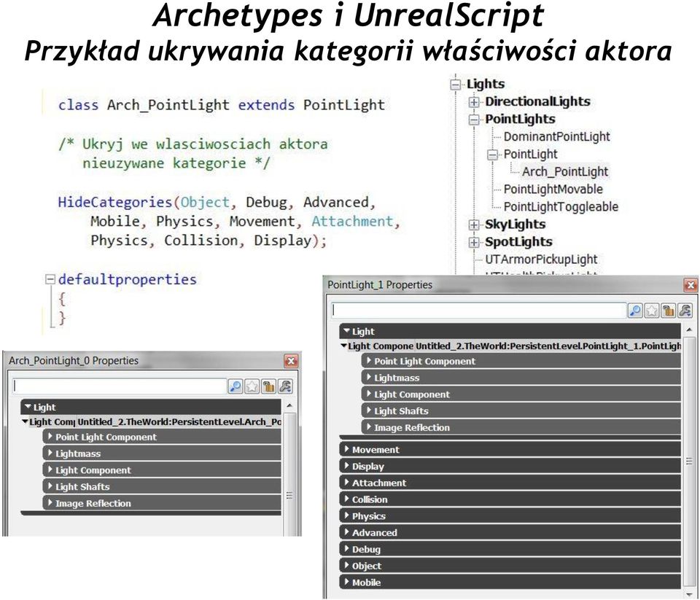Click the search field in Arch_PointLight_0 Properties
The width and height of the screenshot is (700, 600).
click(120, 386)
